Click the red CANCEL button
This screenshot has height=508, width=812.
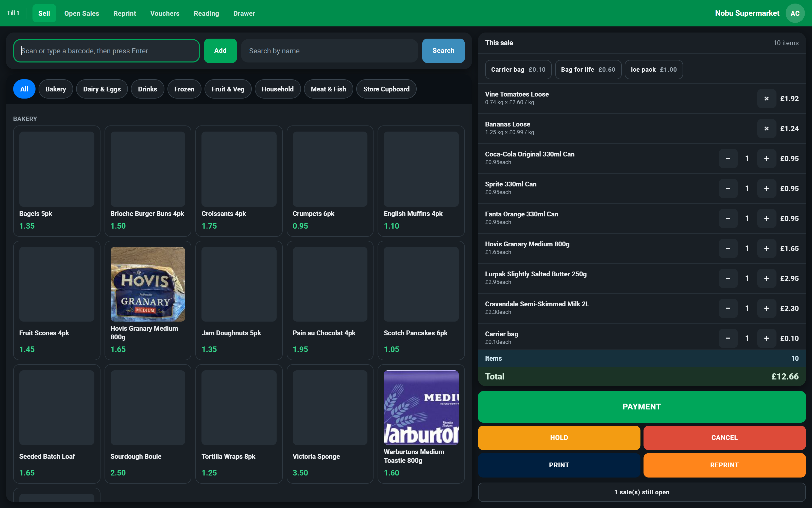click(x=724, y=438)
